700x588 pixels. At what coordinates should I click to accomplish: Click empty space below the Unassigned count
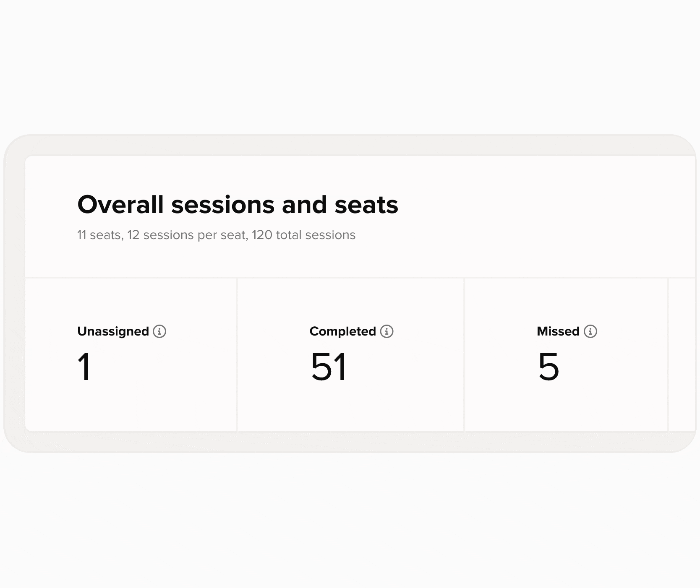(131, 407)
